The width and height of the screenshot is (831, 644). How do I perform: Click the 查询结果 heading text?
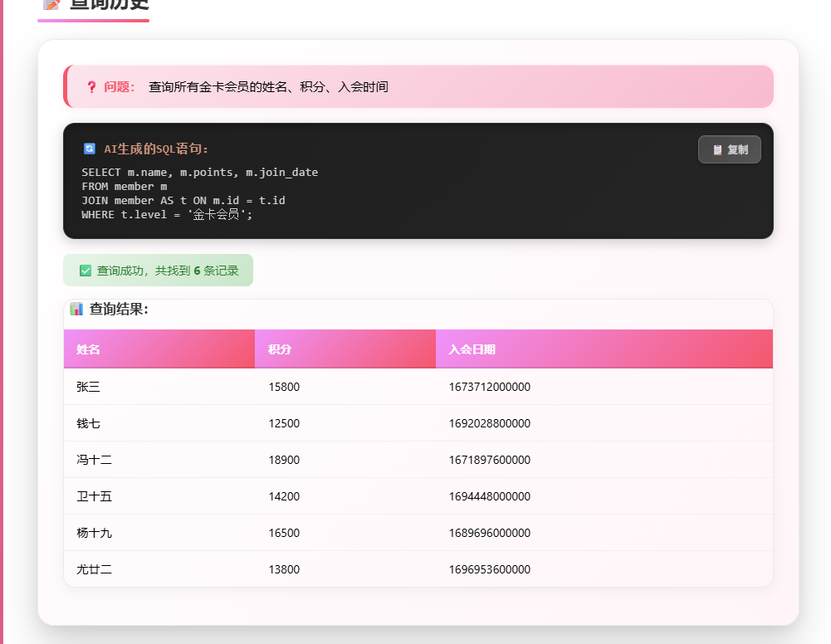tap(119, 309)
